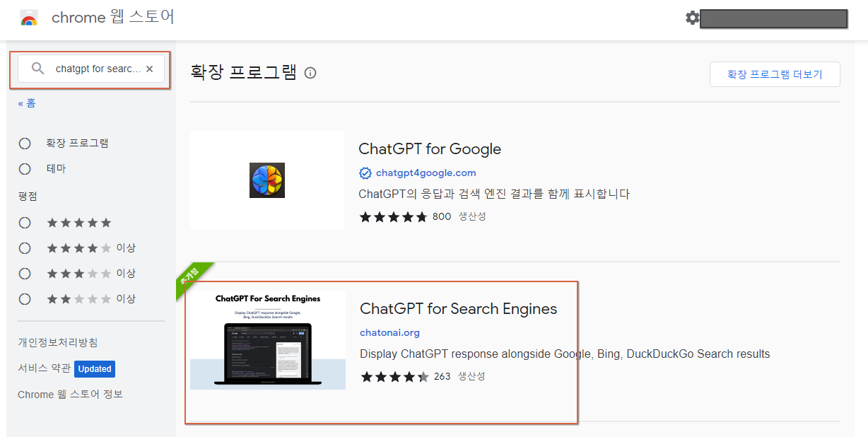Visit the chatgpt4google.com publisher link
Screen dimensions: 868x437
coord(426,173)
